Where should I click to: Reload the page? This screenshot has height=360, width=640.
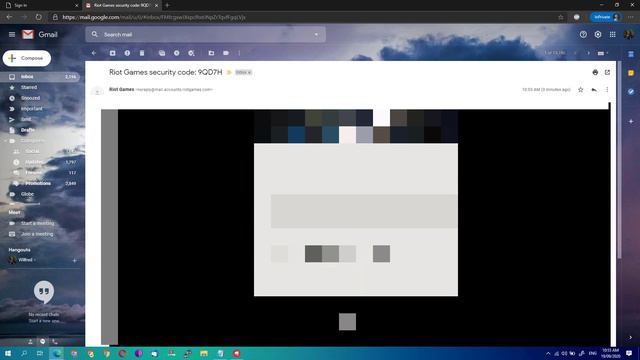pyautogui.click(x=38, y=17)
